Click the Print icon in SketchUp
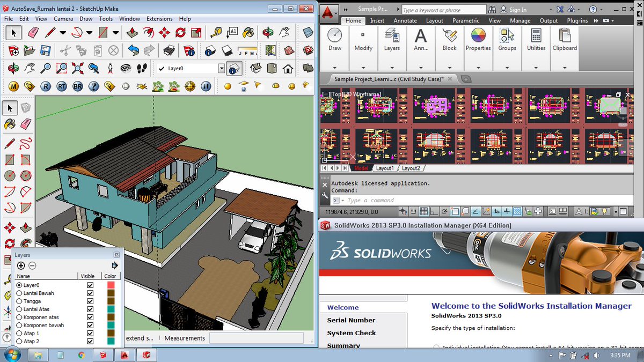644x362 pixels. [x=169, y=51]
